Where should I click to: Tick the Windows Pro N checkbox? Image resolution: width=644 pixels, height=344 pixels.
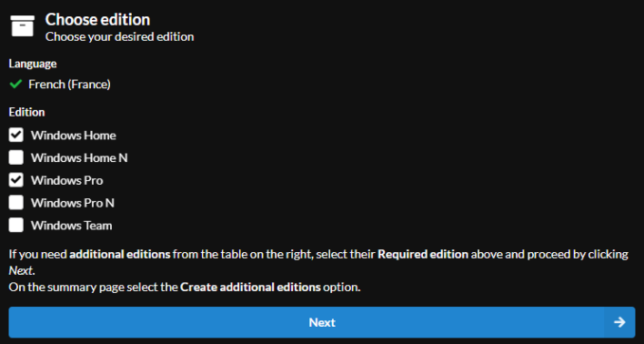pyautogui.click(x=16, y=203)
